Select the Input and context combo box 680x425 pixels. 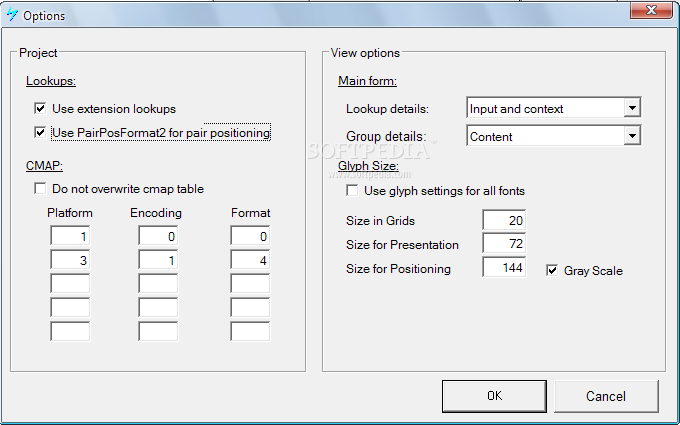click(554, 108)
